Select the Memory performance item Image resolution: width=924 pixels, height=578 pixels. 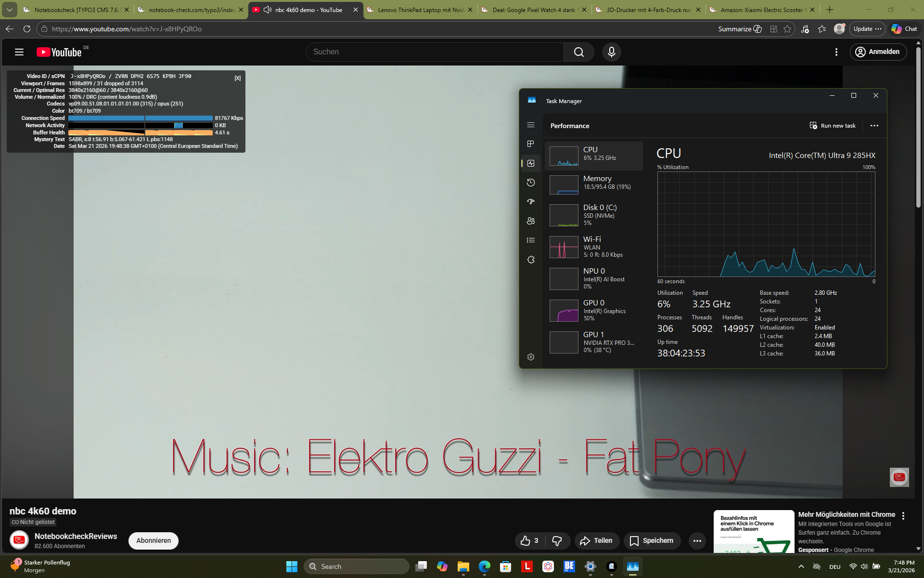(x=594, y=183)
